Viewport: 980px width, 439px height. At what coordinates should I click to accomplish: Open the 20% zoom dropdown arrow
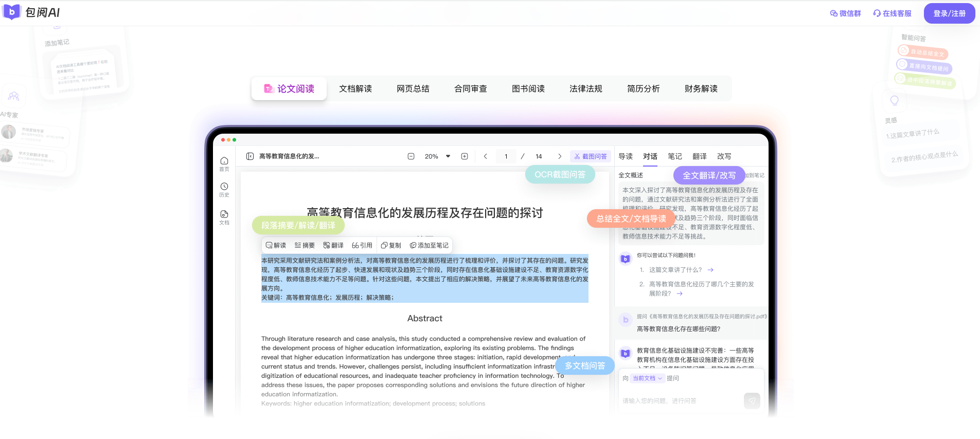[448, 156]
